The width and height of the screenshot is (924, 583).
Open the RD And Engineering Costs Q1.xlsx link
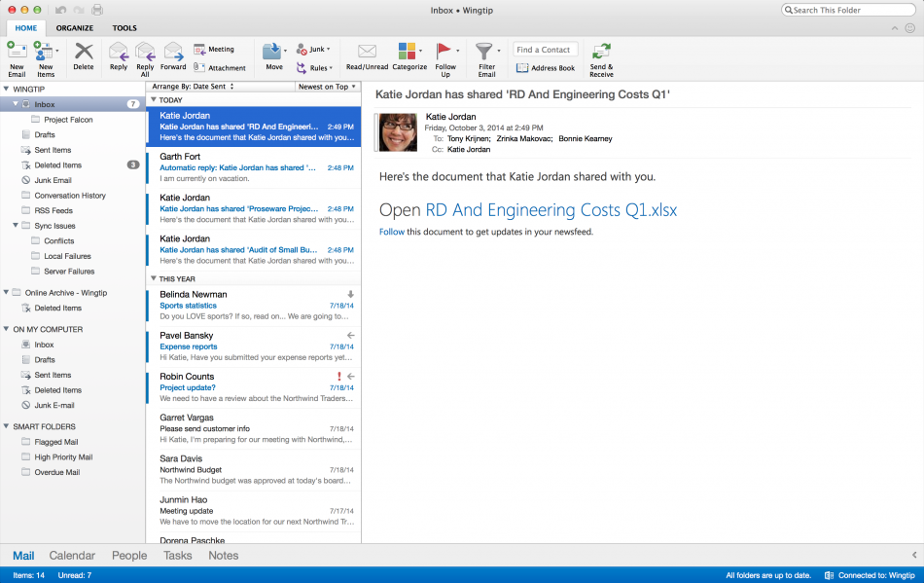tap(551, 210)
